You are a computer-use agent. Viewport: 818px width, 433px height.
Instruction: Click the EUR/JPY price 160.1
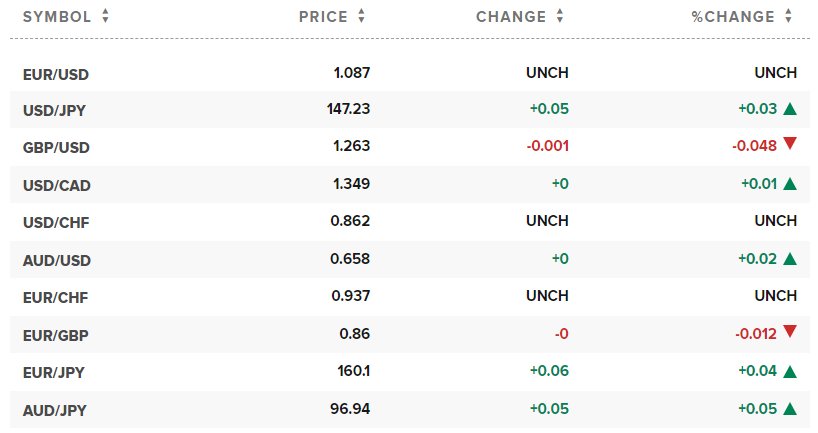[x=352, y=372]
